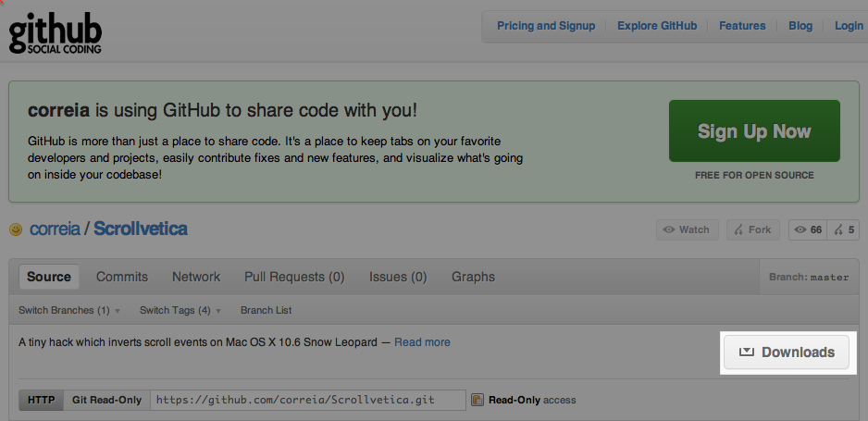
Task: Open Pricing and Signup page
Action: coord(546,26)
